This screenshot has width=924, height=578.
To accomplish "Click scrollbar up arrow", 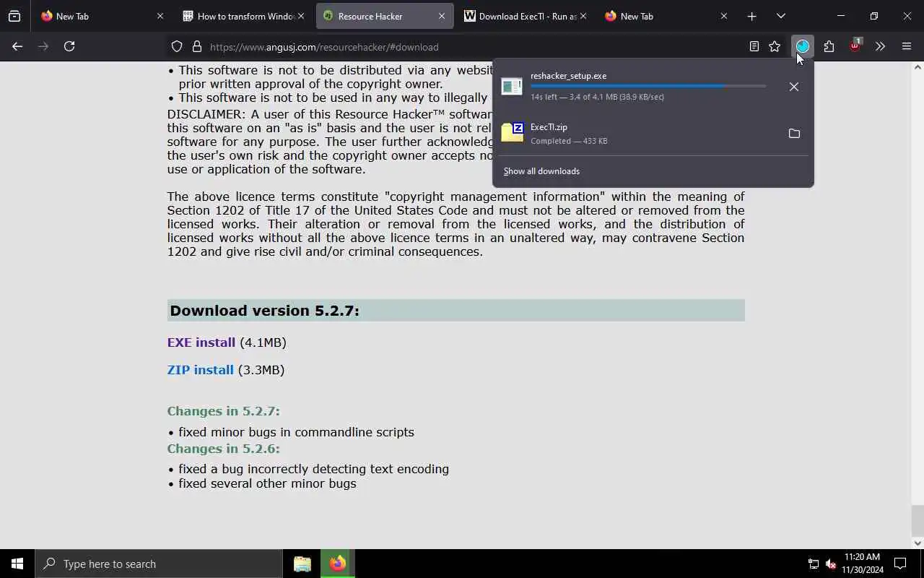I will pos(918,67).
